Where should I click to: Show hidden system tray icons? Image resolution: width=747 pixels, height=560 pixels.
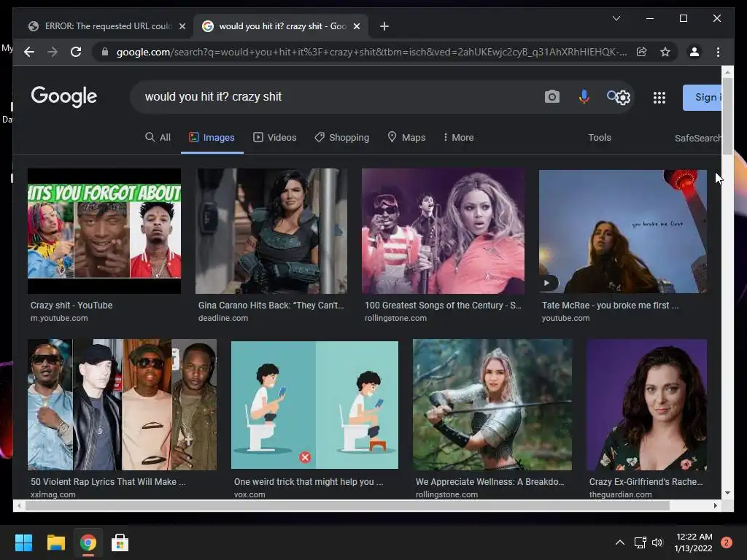tap(620, 542)
